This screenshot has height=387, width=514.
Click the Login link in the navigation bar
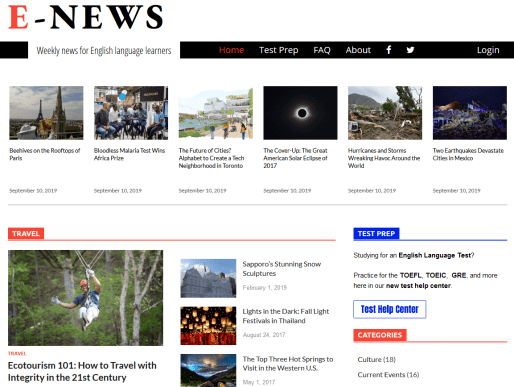click(488, 50)
